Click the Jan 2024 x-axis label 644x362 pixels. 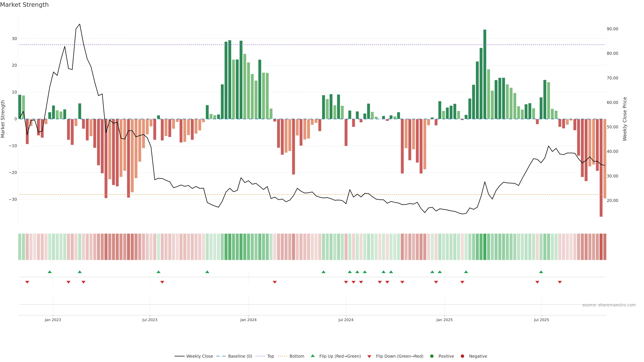click(248, 320)
